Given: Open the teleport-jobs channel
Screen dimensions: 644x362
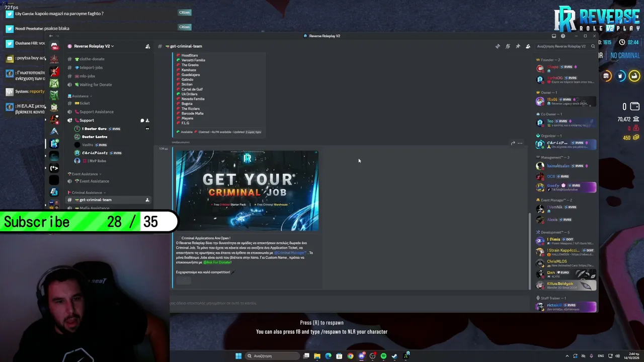Looking at the screenshot, I should tap(108, 67).
